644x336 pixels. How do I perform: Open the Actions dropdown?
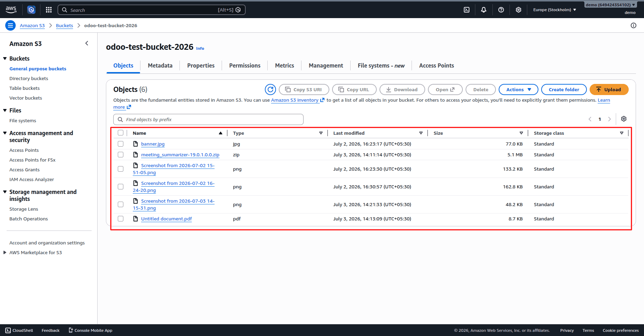click(519, 89)
